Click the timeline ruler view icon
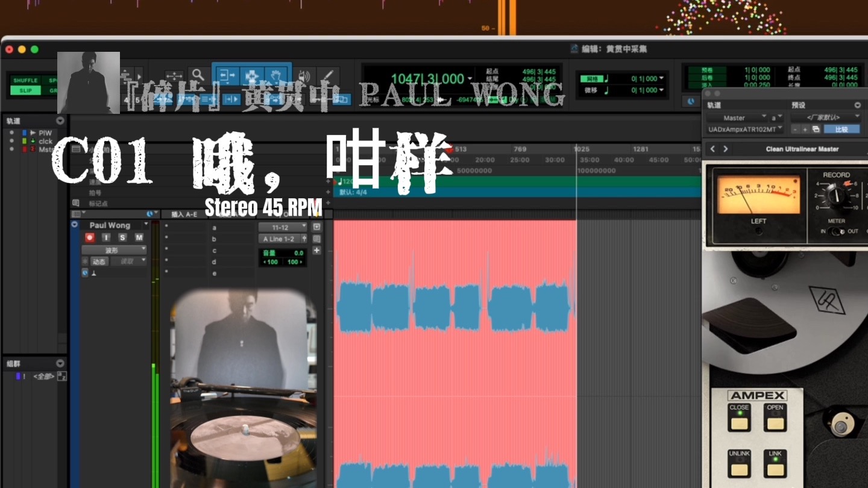Screen dimensions: 868x488 click(76, 150)
